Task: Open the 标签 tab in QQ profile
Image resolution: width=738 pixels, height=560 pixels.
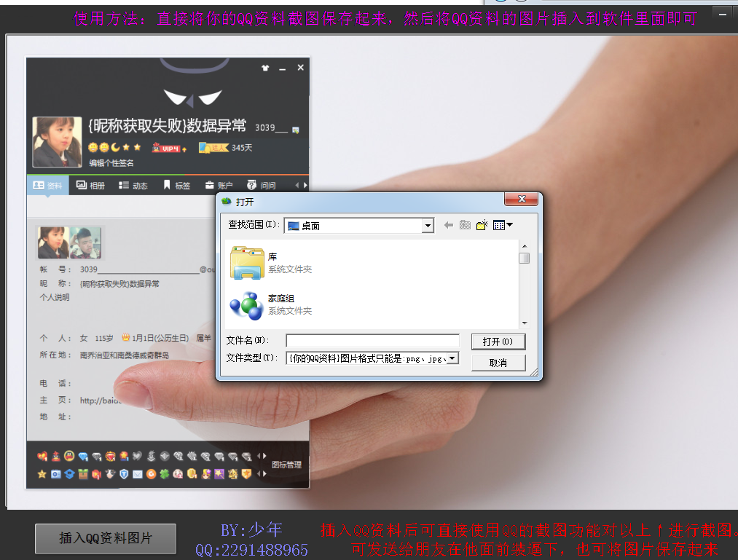Action: (177, 186)
